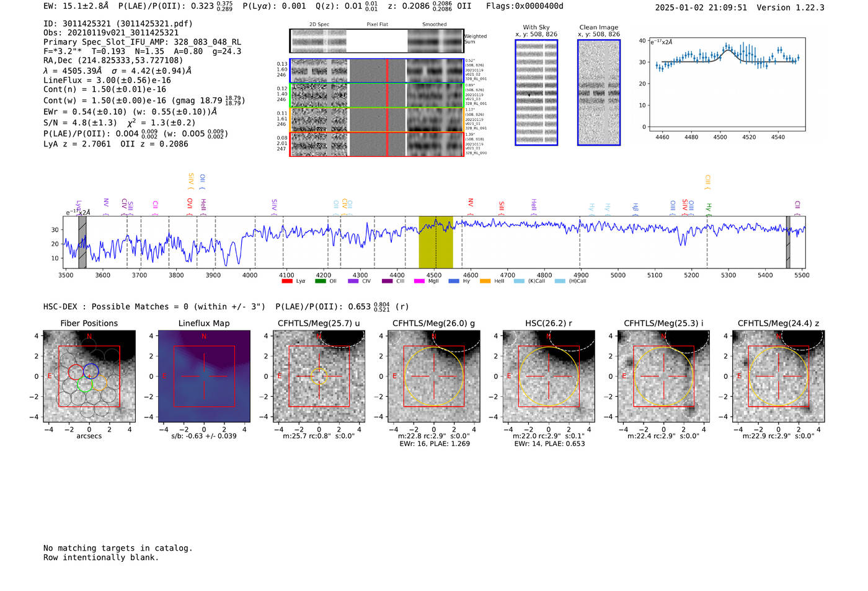
Task: Open the CFHTLS/Meg(24.4) z cutout
Action: coord(779,376)
